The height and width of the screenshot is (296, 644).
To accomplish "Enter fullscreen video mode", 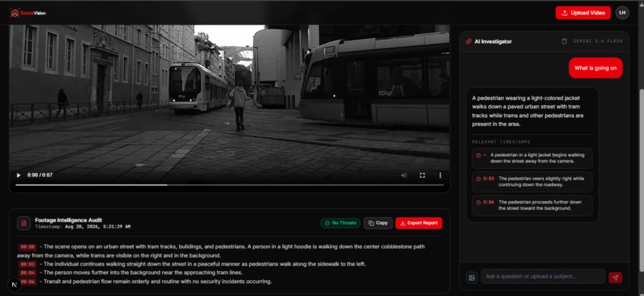I will click(422, 175).
